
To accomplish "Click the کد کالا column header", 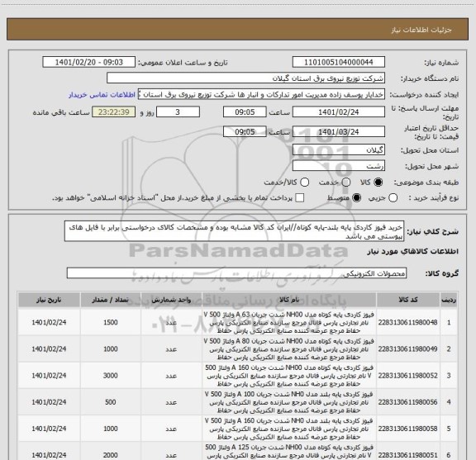I will click(408, 300).
